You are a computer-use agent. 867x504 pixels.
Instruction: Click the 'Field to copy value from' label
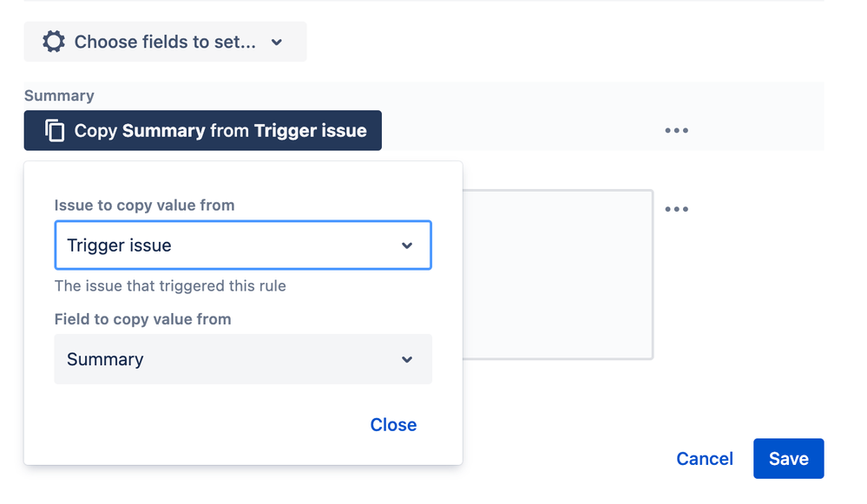point(142,319)
